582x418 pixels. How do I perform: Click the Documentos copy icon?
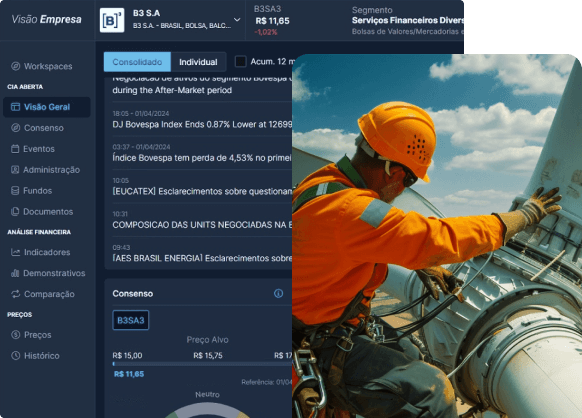15,212
